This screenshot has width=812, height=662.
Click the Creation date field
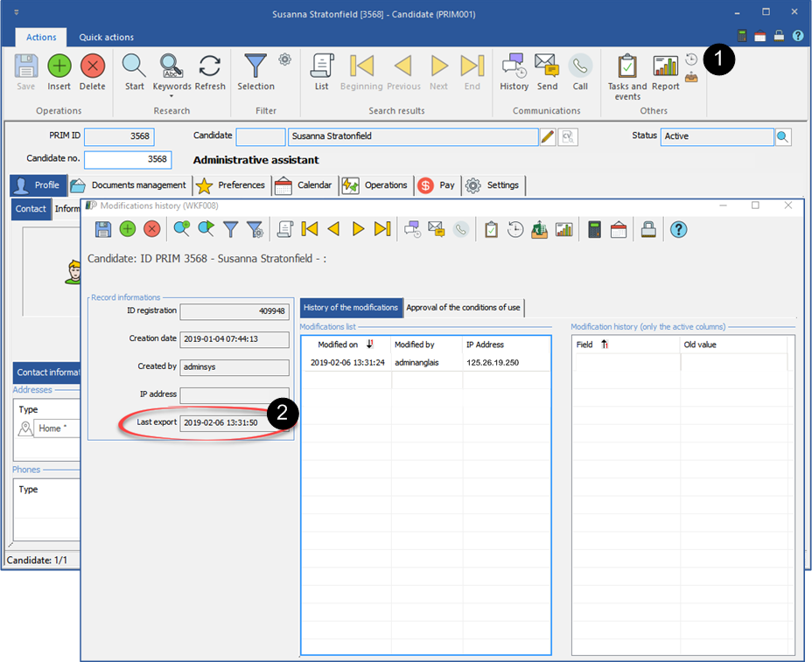pyautogui.click(x=234, y=339)
